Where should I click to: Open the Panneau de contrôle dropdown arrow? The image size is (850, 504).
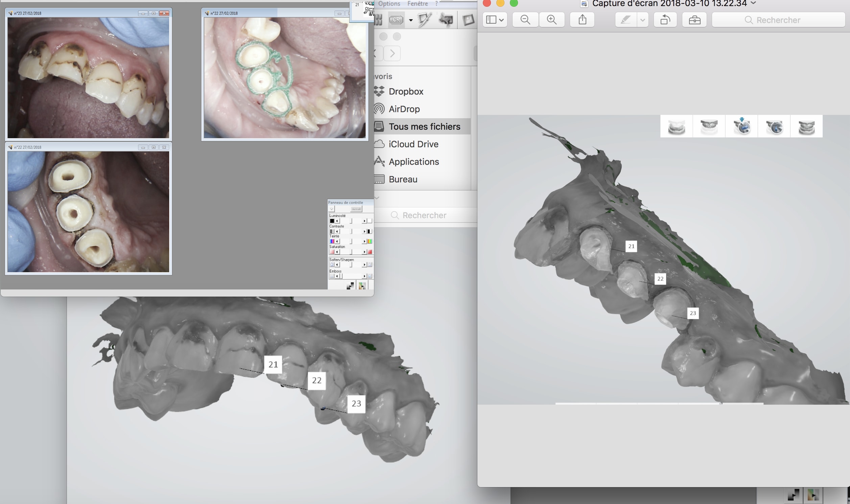(x=332, y=209)
